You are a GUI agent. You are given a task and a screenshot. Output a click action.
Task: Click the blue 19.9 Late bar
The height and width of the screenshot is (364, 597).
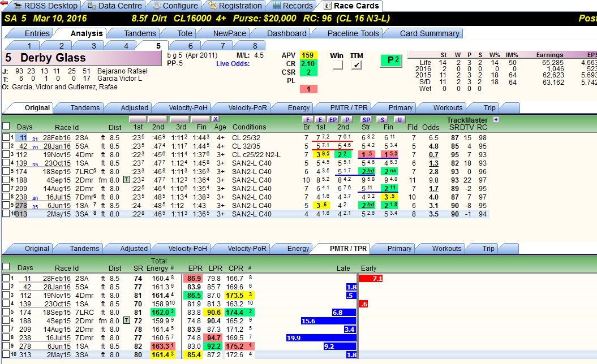[321, 338]
